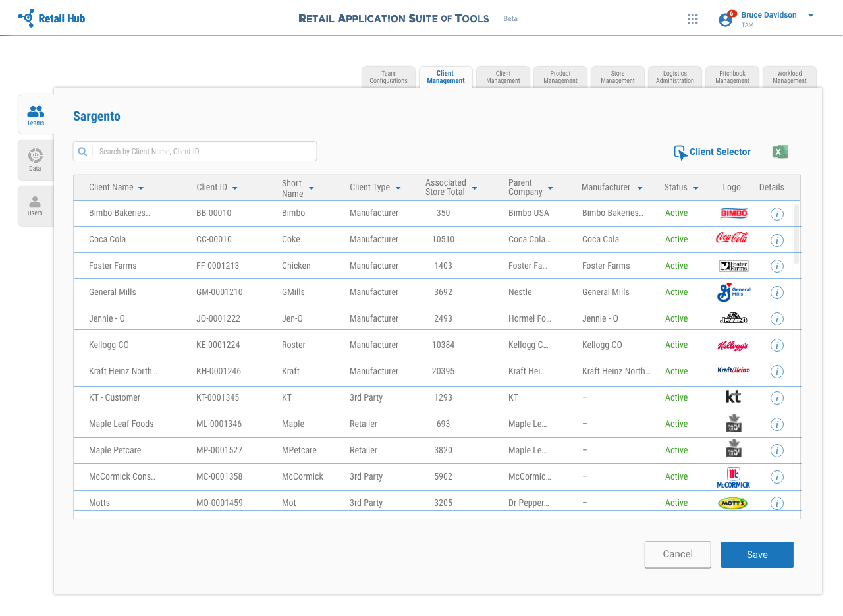View details info for KT - Customer
The height and width of the screenshot is (616, 843).
click(777, 398)
